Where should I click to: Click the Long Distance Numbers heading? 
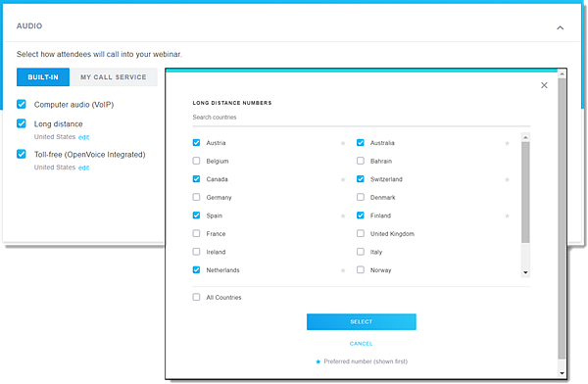click(232, 103)
